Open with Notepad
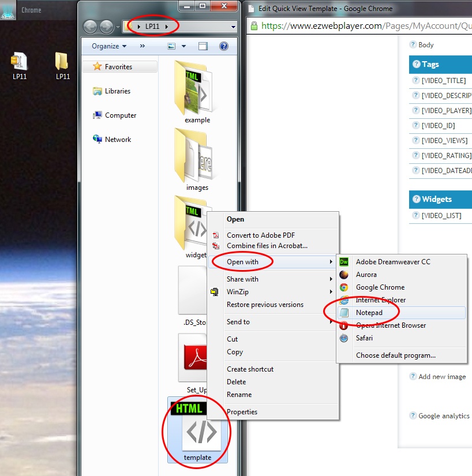The image size is (472, 476). tap(402, 313)
